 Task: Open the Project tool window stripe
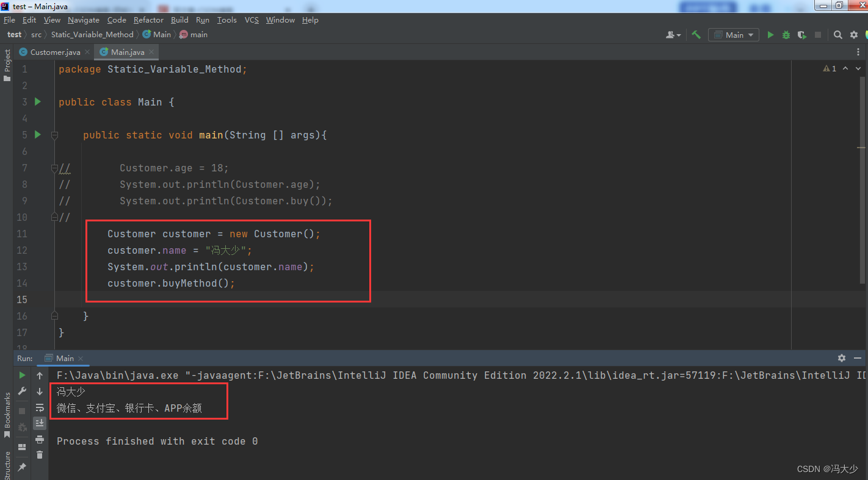tap(7, 65)
